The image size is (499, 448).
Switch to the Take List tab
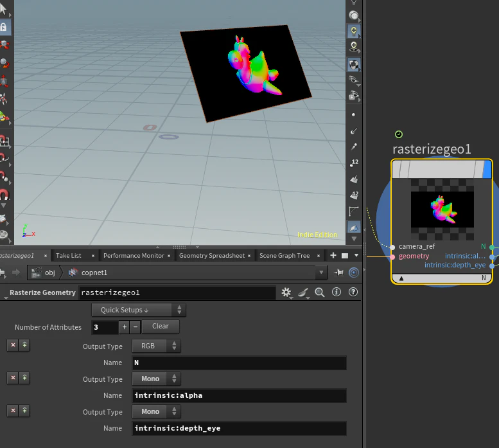pos(69,255)
